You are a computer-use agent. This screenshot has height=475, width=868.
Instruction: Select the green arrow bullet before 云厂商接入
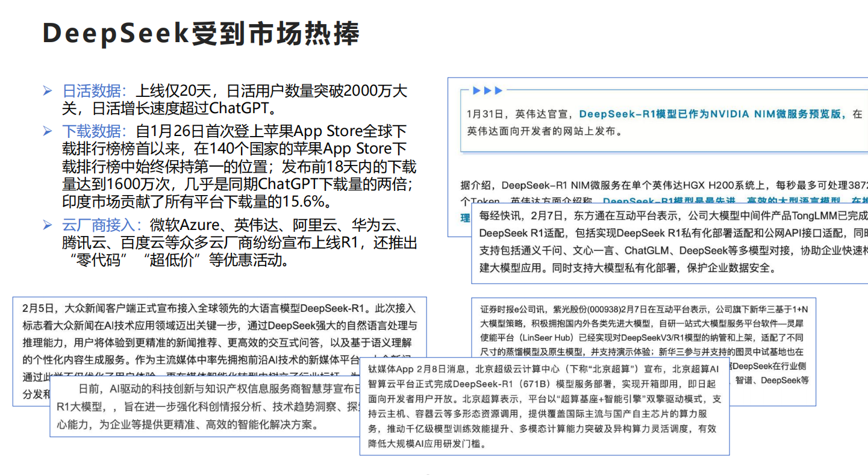coord(48,223)
